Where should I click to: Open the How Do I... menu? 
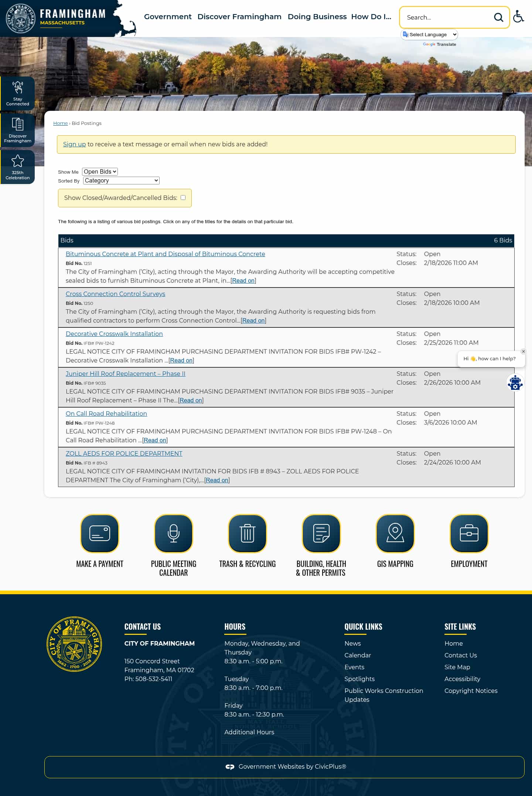[x=371, y=17]
